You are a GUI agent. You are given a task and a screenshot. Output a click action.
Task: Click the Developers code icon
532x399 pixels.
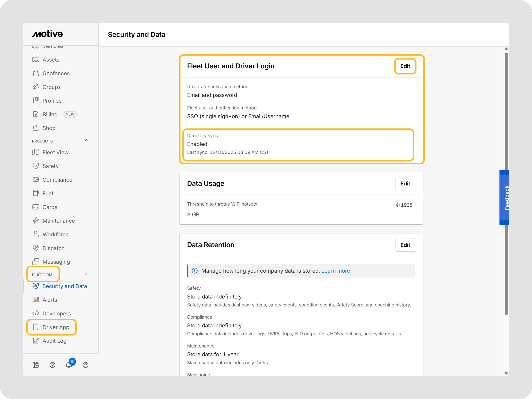pyautogui.click(x=36, y=313)
